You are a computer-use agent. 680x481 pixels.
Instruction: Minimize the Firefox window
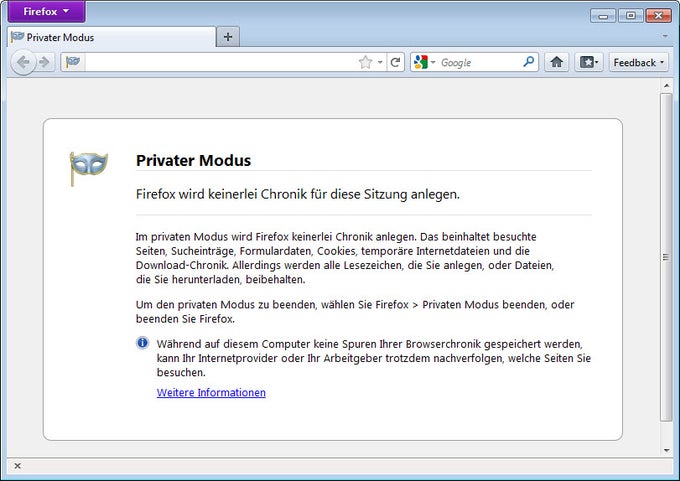point(603,16)
